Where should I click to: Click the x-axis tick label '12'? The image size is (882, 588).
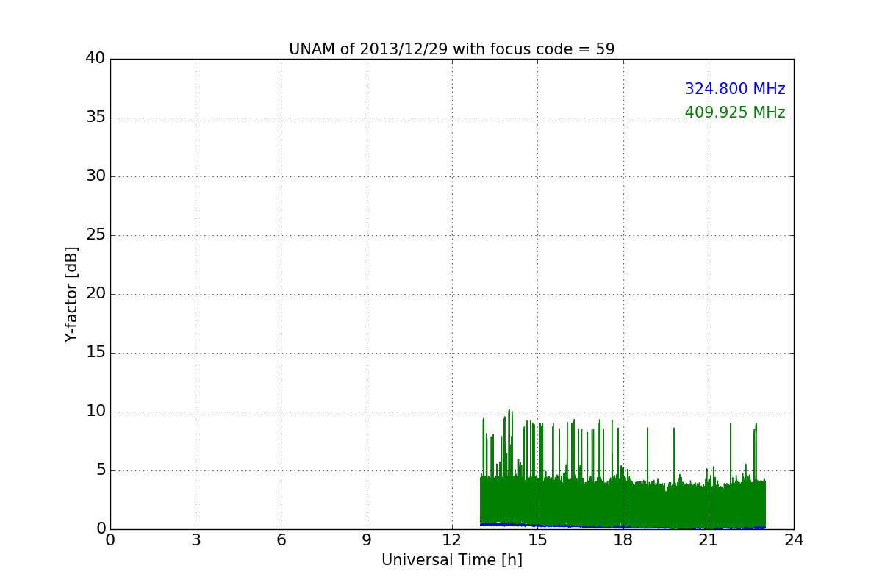point(452,540)
